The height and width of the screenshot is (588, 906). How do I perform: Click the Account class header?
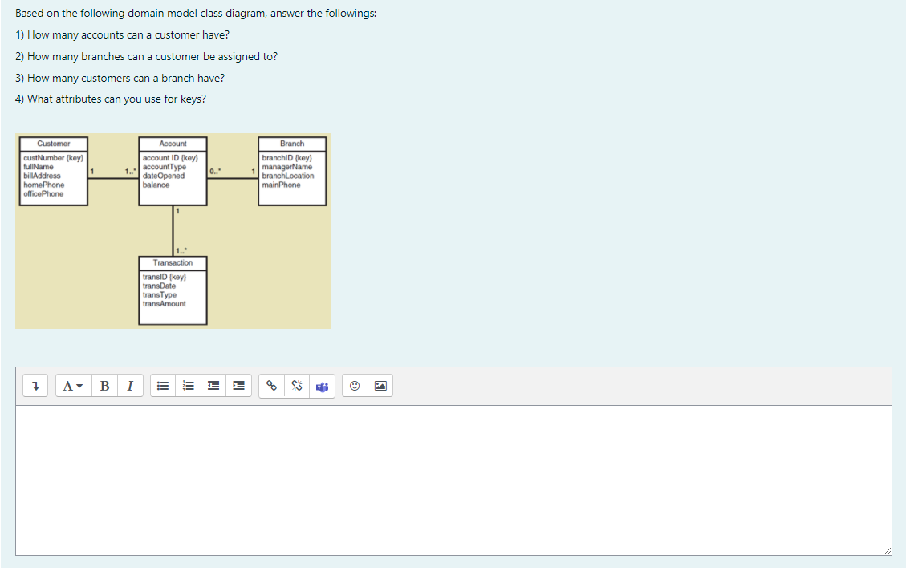[172, 143]
